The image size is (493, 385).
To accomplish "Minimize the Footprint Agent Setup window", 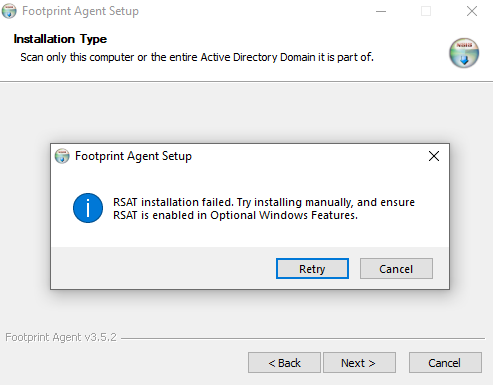I will click(x=381, y=11).
